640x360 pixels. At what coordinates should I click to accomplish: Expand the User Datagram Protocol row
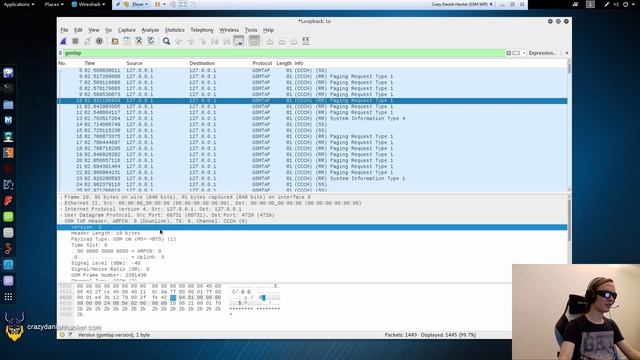pyautogui.click(x=61, y=215)
